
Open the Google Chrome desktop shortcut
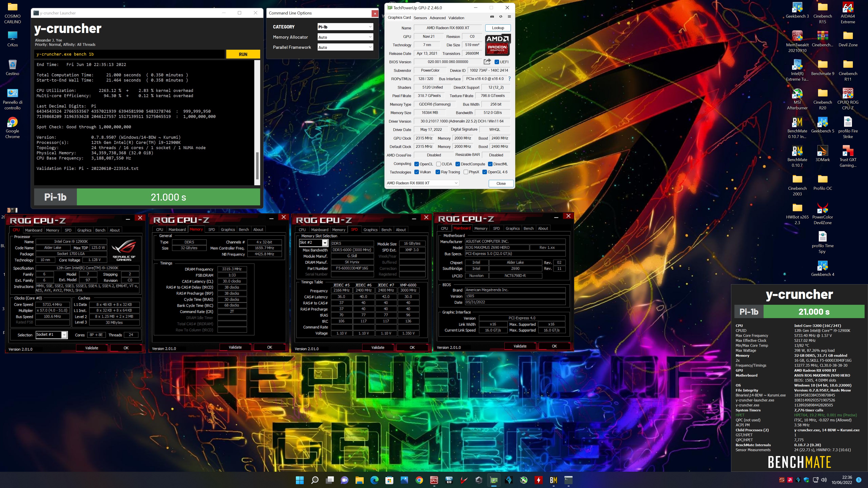(x=12, y=128)
